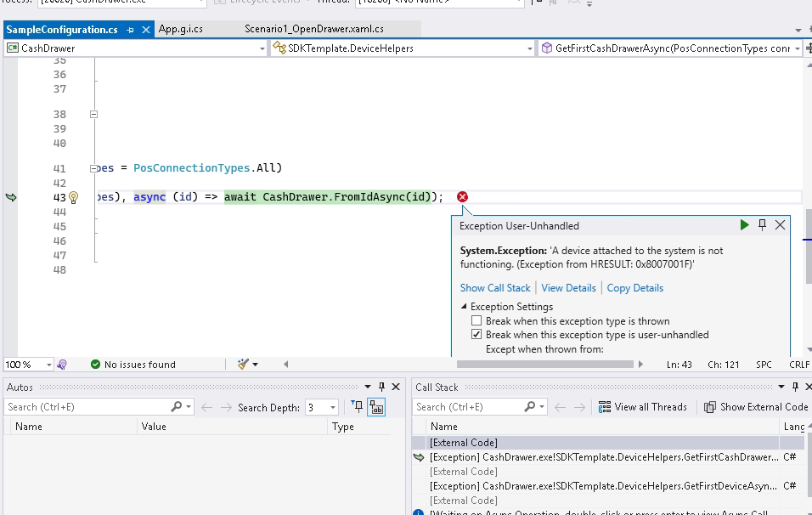Uncheck Break when exception type is user-unhandled

tap(476, 334)
